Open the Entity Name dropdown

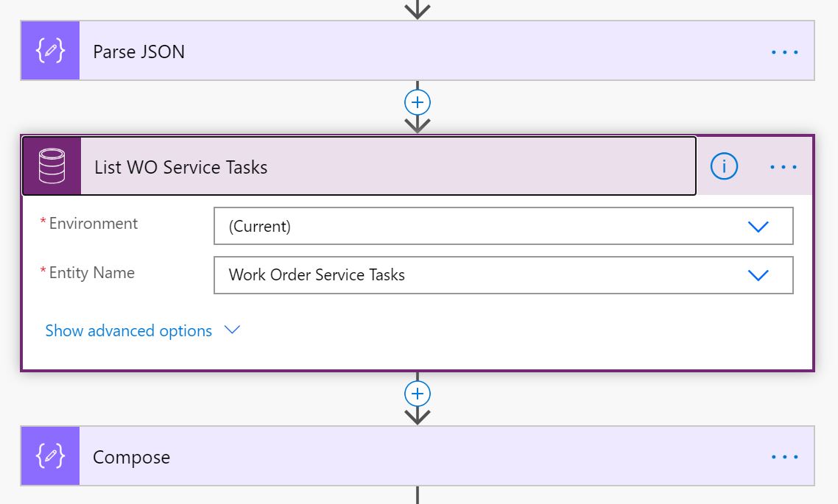(x=759, y=275)
